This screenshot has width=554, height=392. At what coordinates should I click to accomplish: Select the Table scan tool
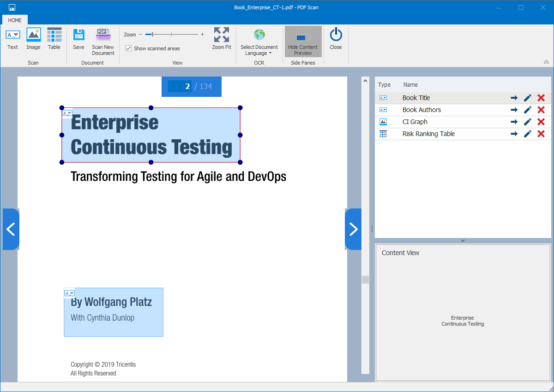click(x=54, y=39)
